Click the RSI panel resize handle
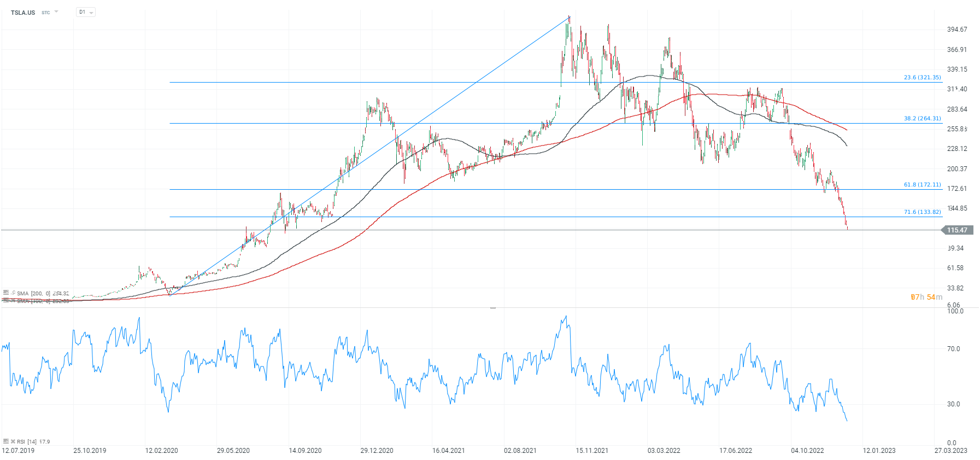980x460 pixels. [x=493, y=308]
